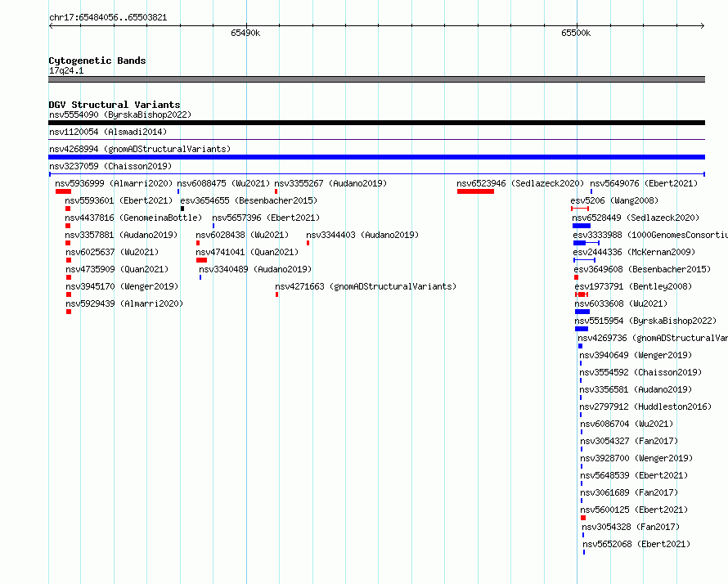Open nsv5515954 (ByrskaBishop2022) variant label

tap(646, 321)
